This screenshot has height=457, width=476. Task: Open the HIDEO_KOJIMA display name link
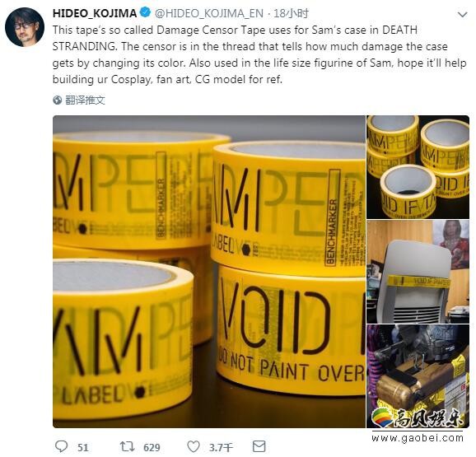point(95,13)
